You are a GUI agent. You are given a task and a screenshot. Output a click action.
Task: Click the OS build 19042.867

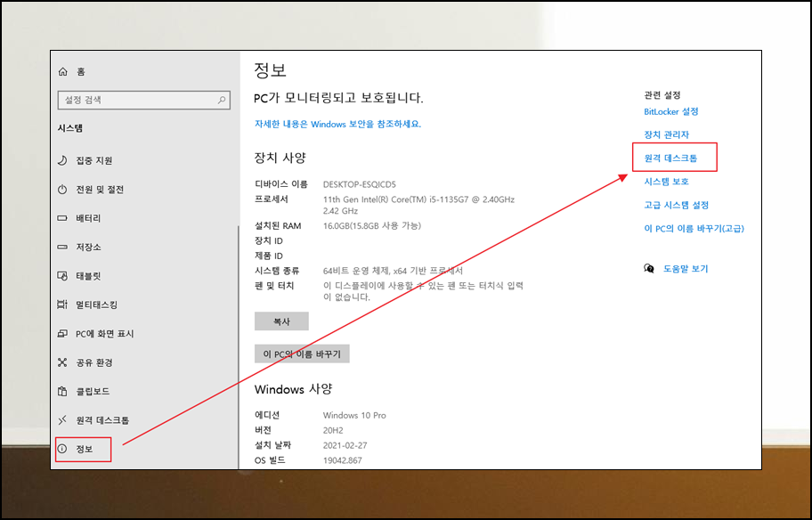342,460
